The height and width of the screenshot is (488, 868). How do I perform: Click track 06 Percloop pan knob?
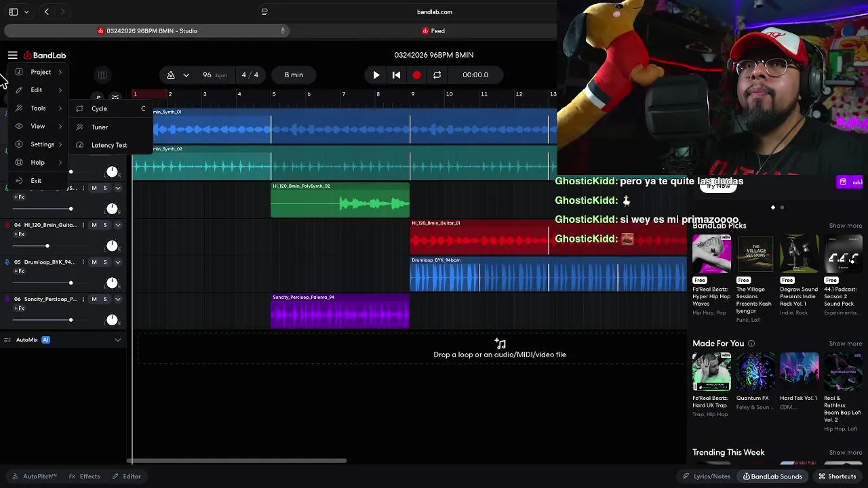[112, 320]
